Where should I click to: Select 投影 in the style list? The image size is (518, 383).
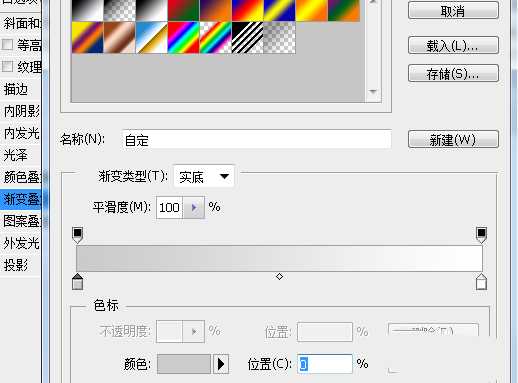pos(22,265)
